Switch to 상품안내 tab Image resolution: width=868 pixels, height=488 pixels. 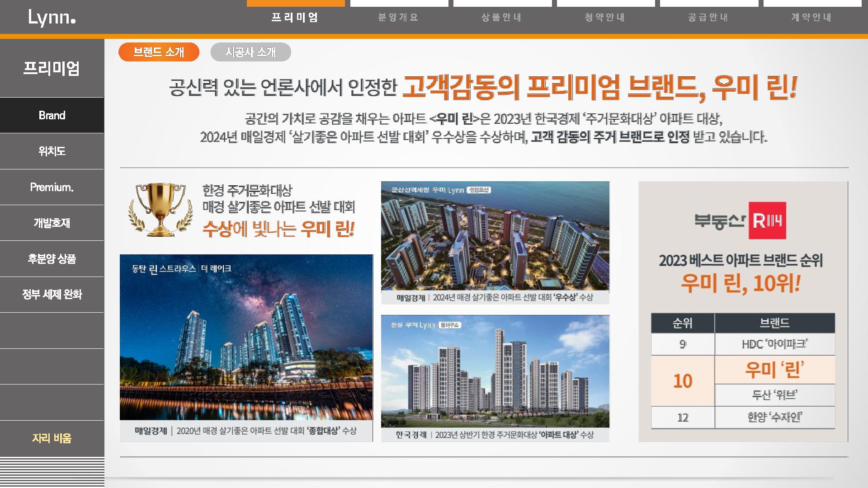[x=502, y=17]
